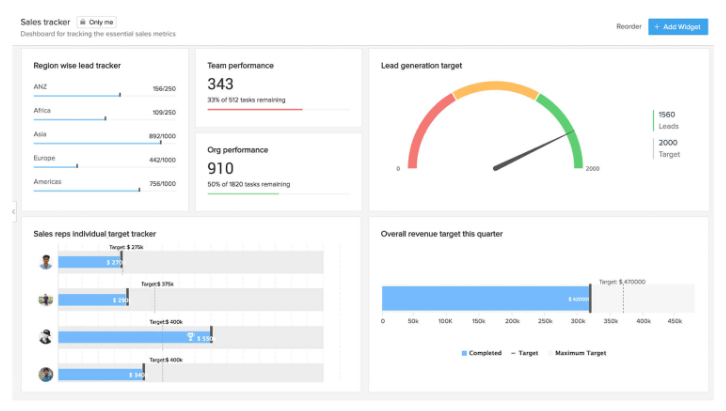Click the Target $ 375k label

coord(157,284)
